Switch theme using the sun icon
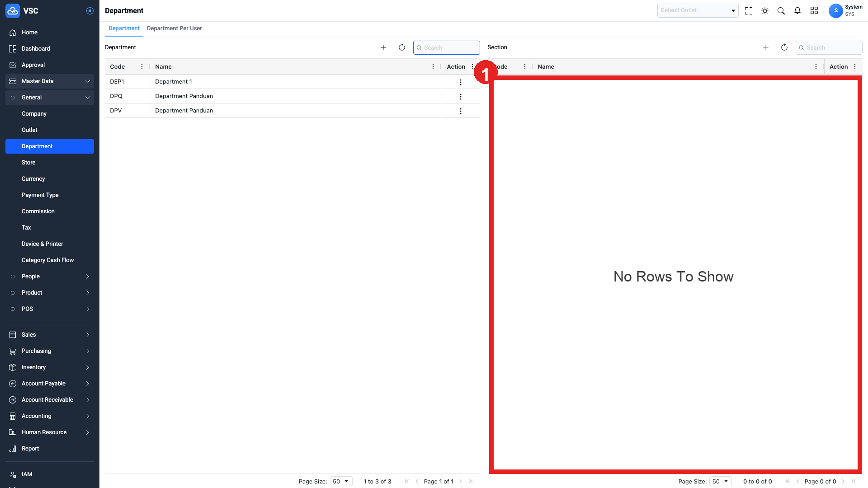868x488 pixels. click(x=765, y=11)
